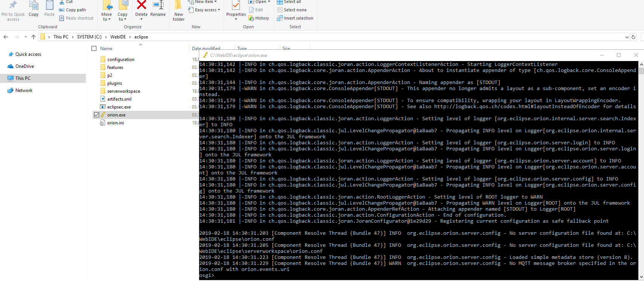Open New item dropdown
The image size is (644, 283).
[202, 2]
